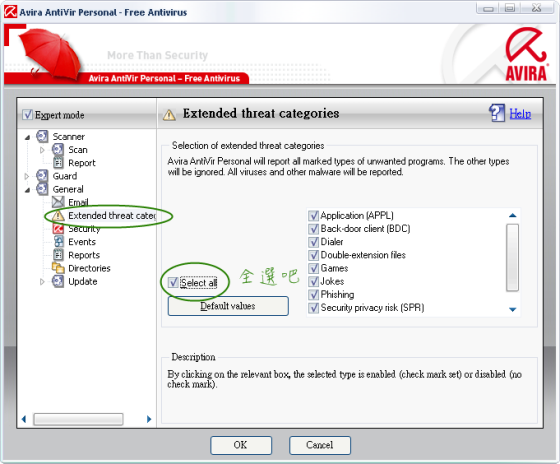Select General in the tree
The image size is (560, 464).
[x=68, y=189]
